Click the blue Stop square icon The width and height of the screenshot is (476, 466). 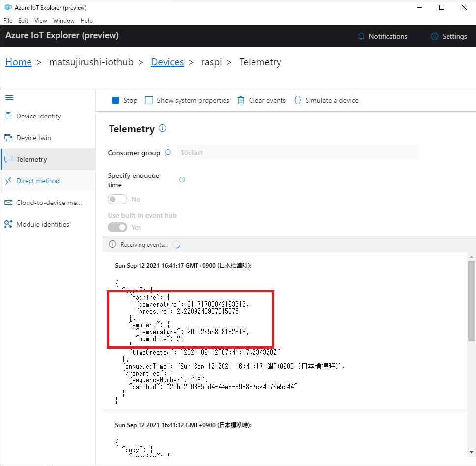[115, 100]
